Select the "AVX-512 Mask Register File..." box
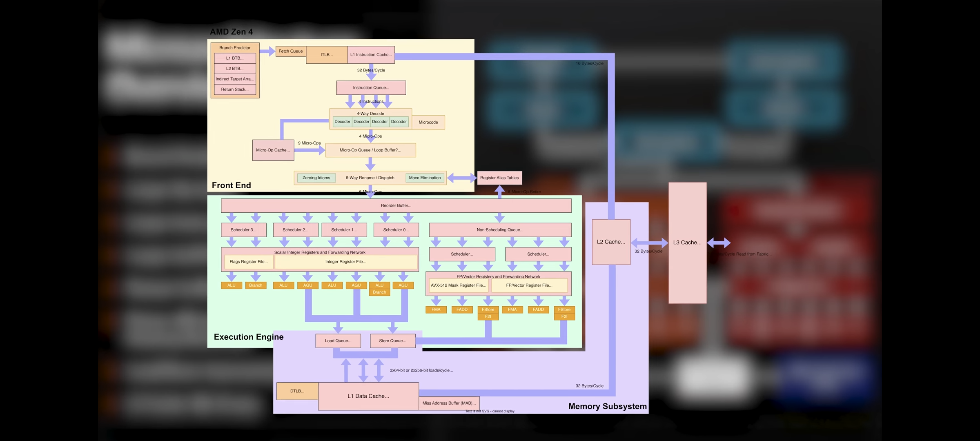 pos(459,285)
